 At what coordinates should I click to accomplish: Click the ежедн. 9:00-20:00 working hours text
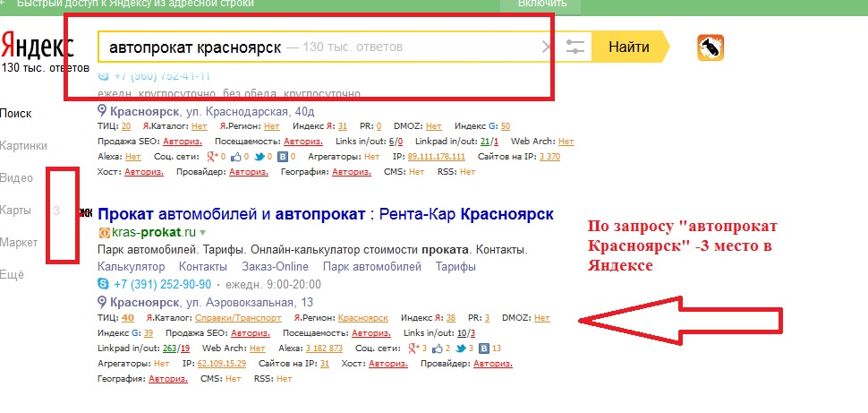pyautogui.click(x=272, y=284)
